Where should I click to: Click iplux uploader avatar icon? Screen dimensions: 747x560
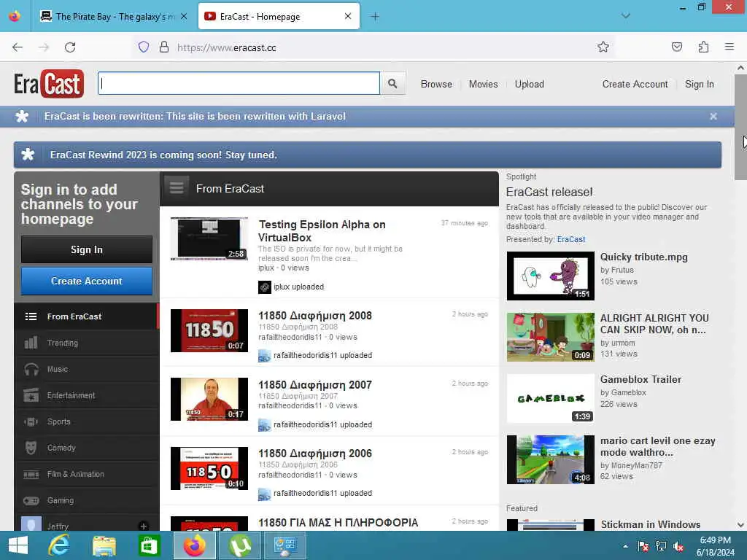coord(264,287)
